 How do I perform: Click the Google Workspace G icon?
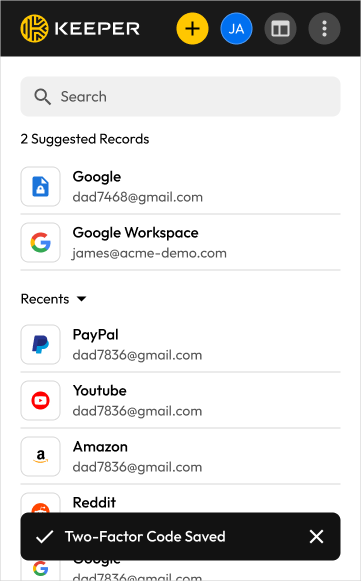pyautogui.click(x=40, y=242)
